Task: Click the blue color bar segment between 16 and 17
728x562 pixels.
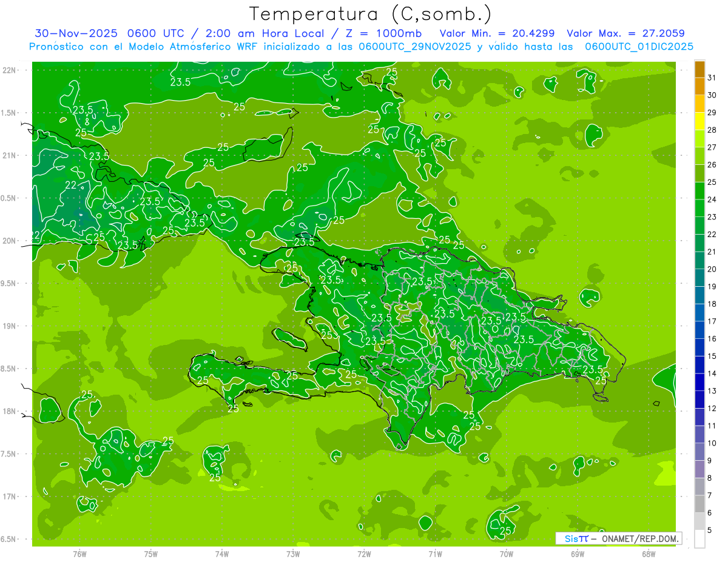Action: click(699, 330)
